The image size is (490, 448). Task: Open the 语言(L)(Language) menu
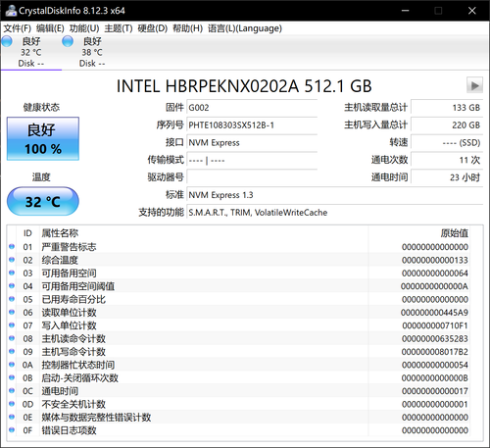click(245, 28)
